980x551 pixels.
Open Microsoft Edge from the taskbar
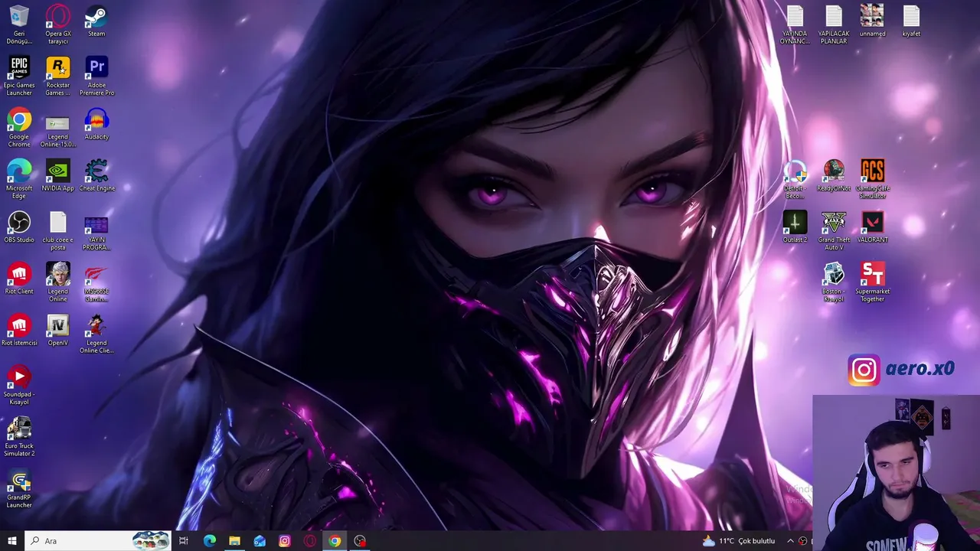coord(209,541)
